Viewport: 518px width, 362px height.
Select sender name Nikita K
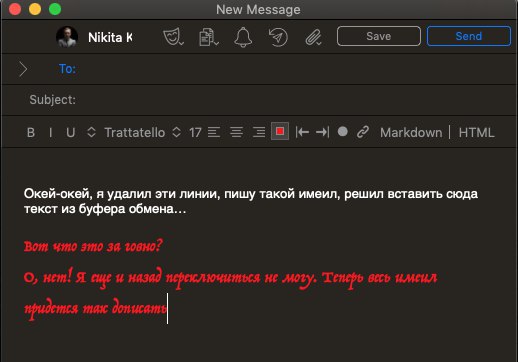(110, 37)
